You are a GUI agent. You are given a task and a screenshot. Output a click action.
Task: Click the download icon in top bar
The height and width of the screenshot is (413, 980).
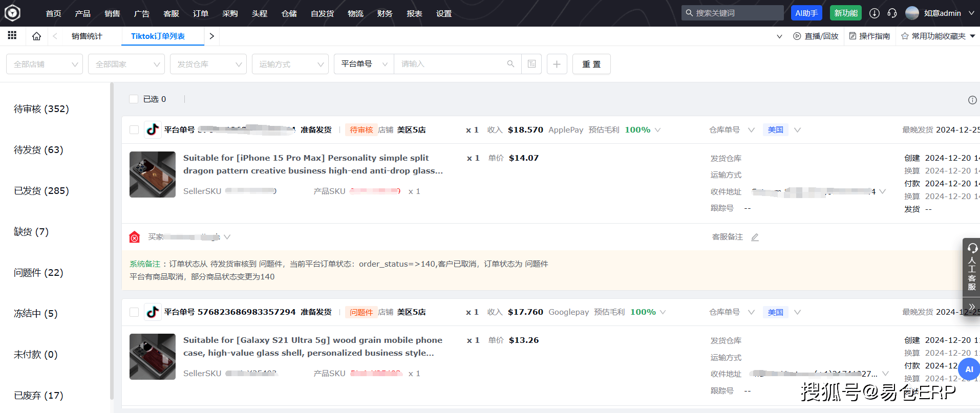[x=875, y=13]
